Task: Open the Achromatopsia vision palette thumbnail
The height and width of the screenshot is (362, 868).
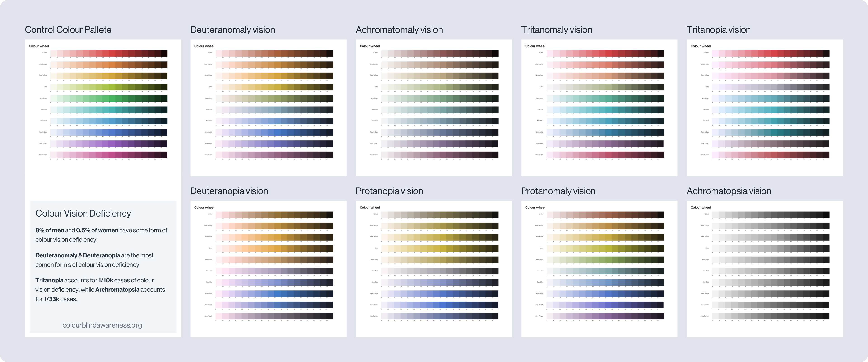Action: (764, 269)
